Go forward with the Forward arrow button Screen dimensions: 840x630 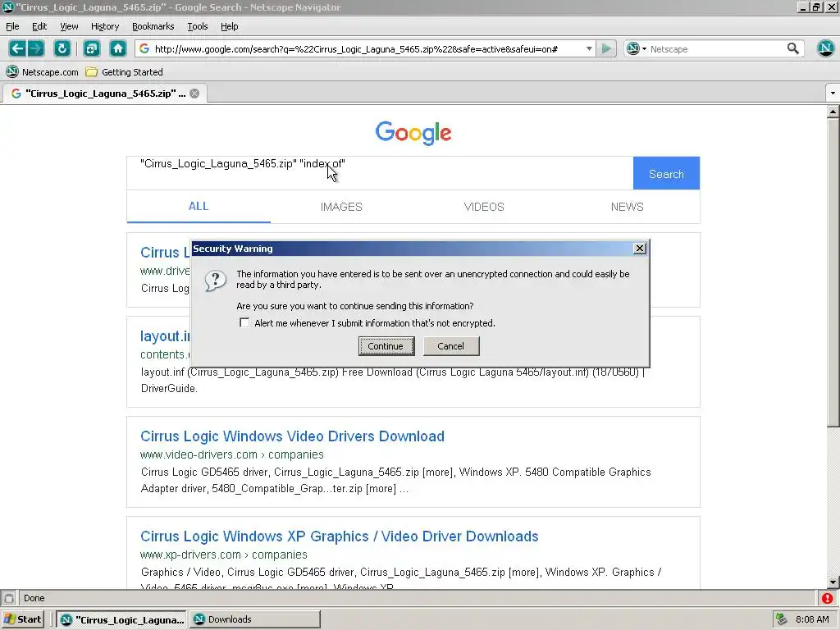36,48
